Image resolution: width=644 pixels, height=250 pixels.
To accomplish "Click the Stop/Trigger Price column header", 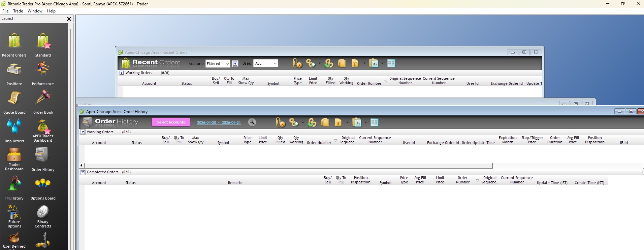I will [532, 140].
